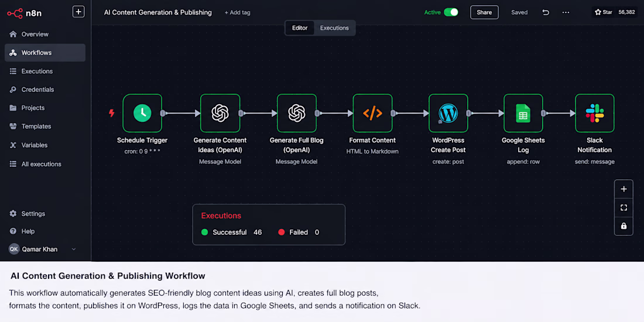The image size is (644, 322).
Task: Switch to the Editor tab
Action: (300, 28)
